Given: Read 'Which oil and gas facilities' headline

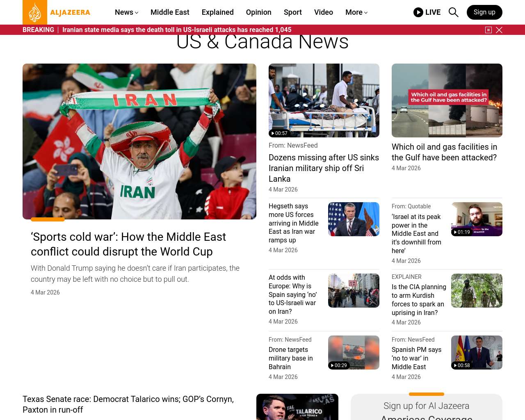Looking at the screenshot, I should pyautogui.click(x=445, y=152).
